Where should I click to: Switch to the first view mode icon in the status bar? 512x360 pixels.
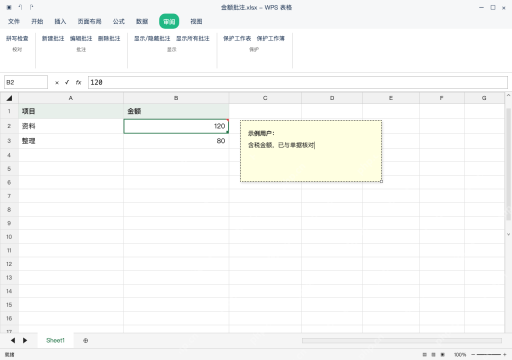click(424, 355)
